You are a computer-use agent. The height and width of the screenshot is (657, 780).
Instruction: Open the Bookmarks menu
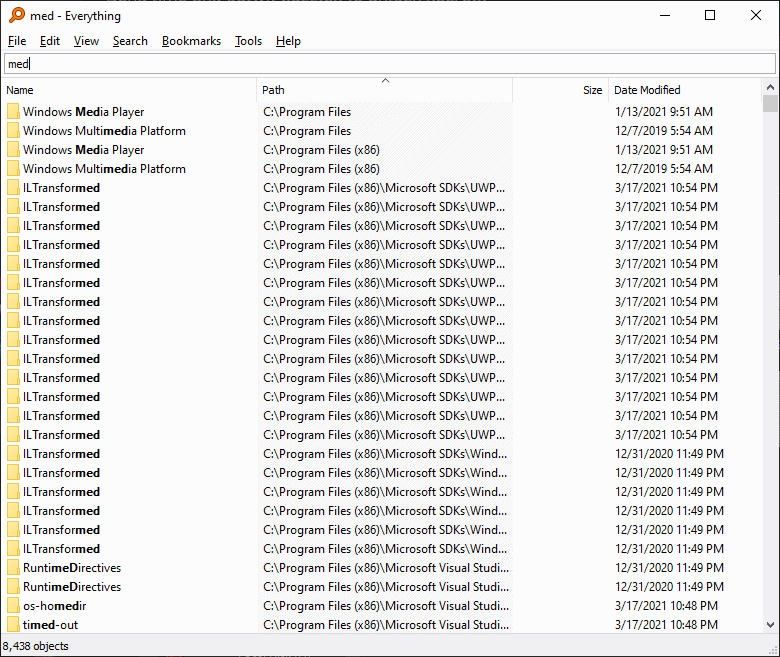(x=191, y=41)
